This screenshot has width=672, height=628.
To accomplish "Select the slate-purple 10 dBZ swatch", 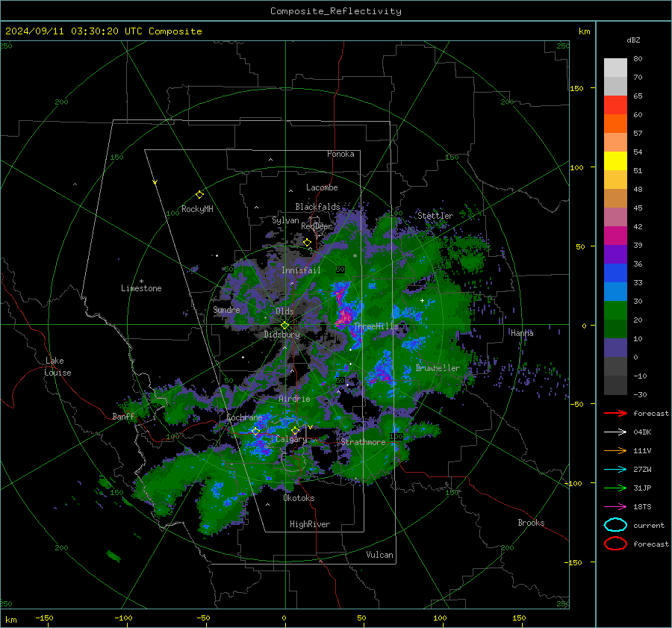I will click(615, 347).
